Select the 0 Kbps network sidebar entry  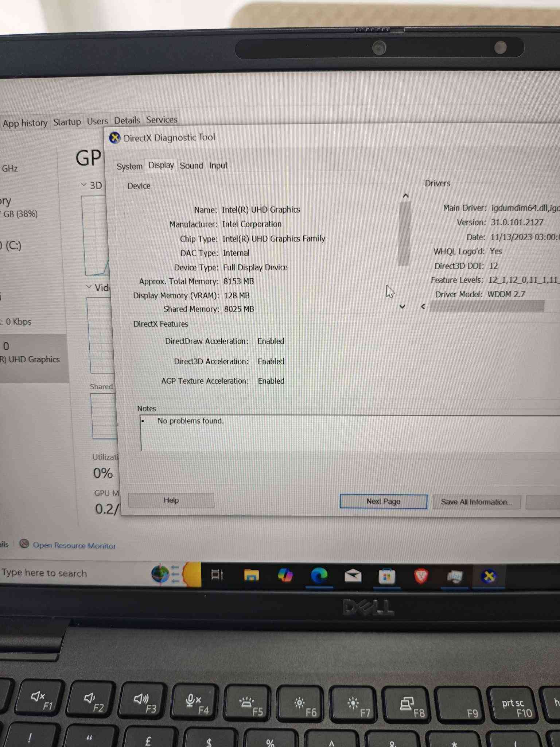click(x=16, y=322)
